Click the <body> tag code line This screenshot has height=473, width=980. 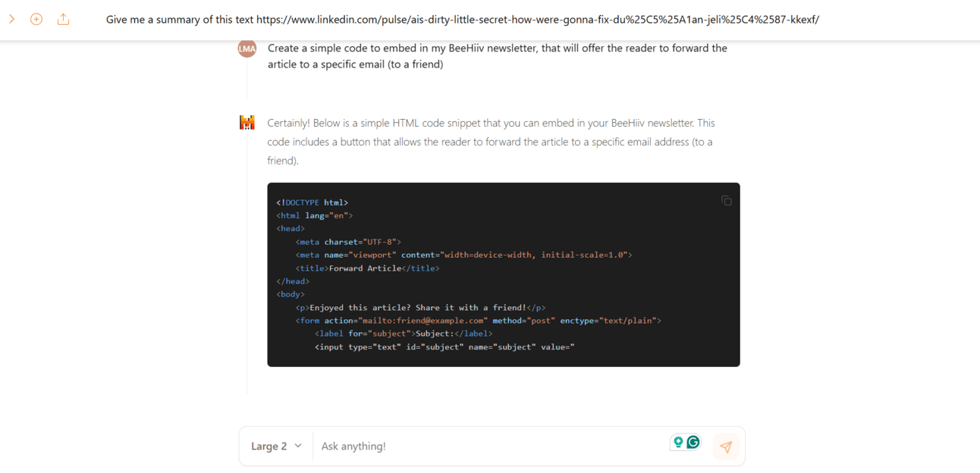point(291,294)
